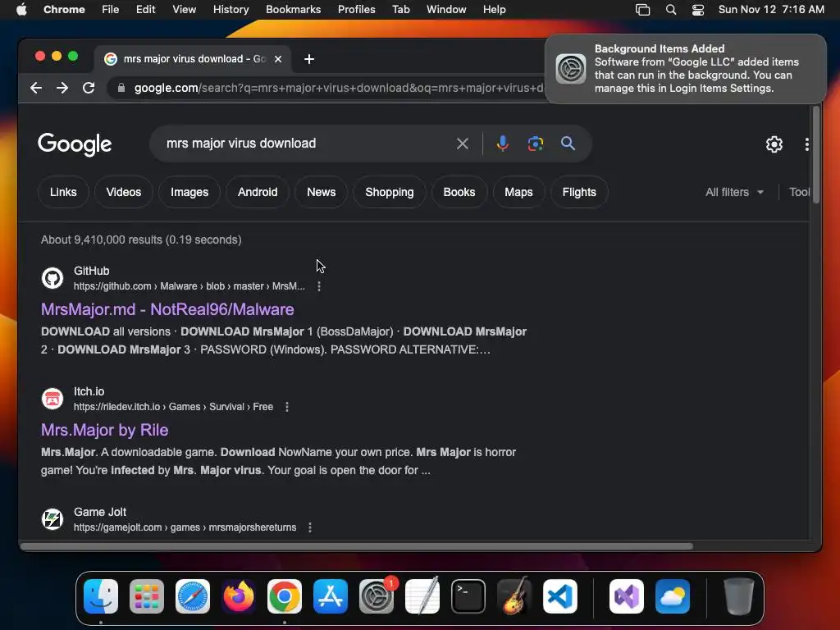840x630 pixels.
Task: Open a new Chrome tab
Action: 309,59
